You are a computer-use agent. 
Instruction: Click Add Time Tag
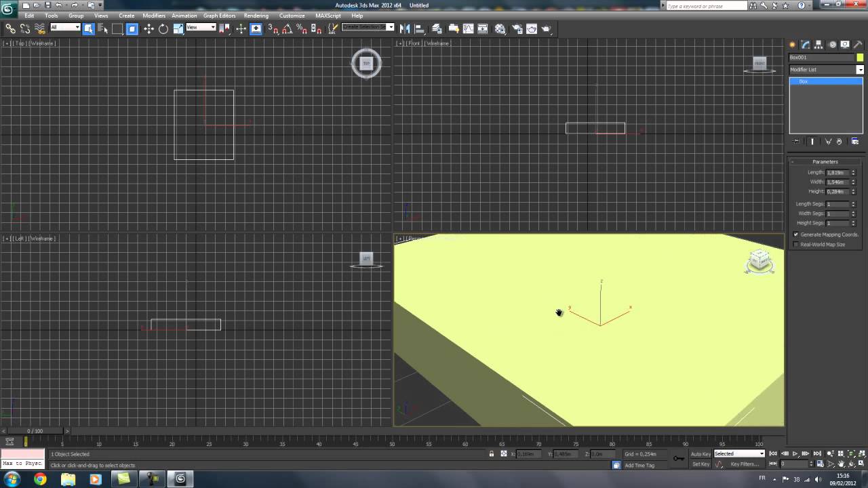(x=639, y=465)
